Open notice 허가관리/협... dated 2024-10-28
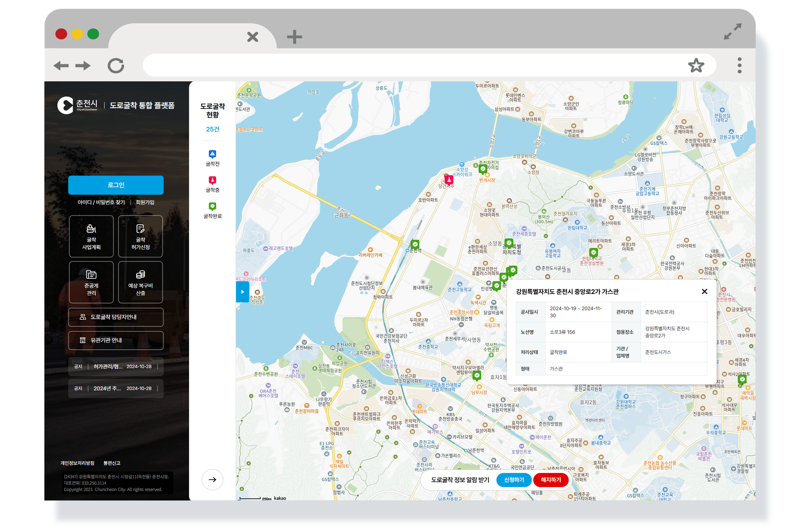Screen dimensions: 812x529 click(x=116, y=367)
